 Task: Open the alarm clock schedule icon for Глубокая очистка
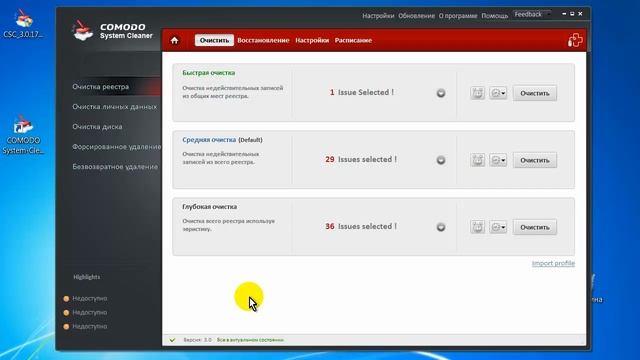point(477,227)
